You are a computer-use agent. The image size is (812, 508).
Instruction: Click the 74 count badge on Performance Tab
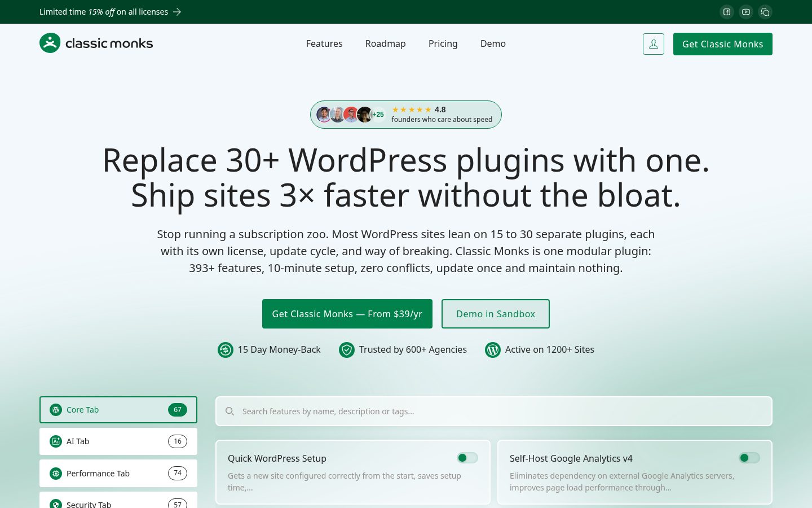coord(178,473)
